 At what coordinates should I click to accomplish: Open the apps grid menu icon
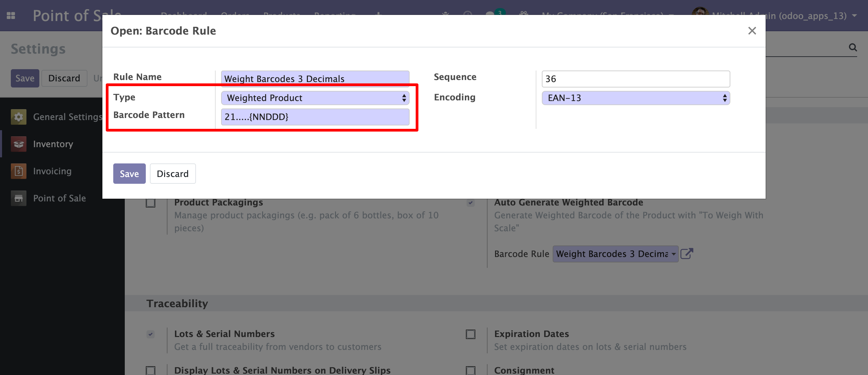click(x=11, y=16)
